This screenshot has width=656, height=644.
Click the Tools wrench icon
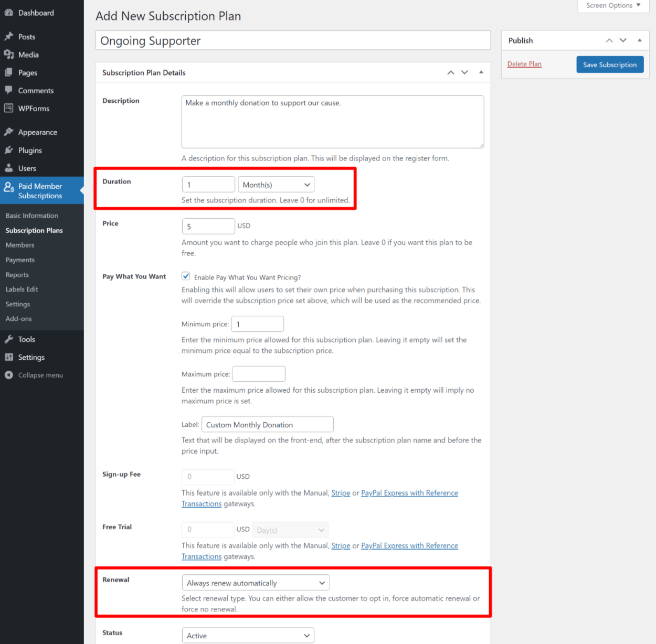9,339
